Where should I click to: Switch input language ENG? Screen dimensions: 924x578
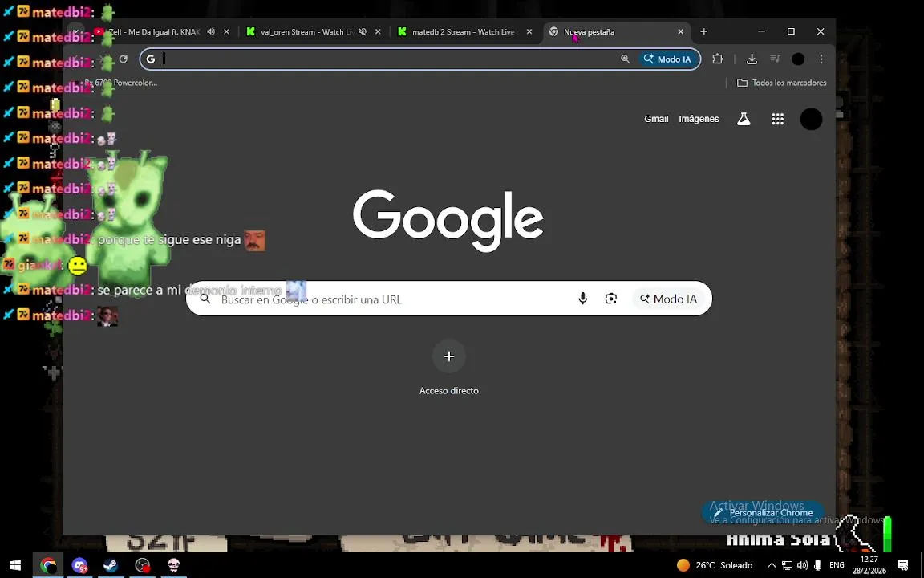click(x=837, y=566)
